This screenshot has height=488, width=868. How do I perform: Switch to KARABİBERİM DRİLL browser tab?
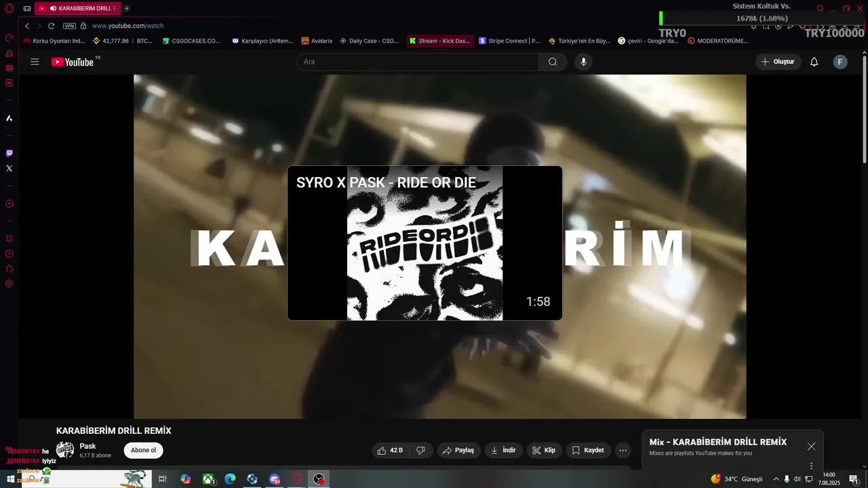[x=77, y=8]
